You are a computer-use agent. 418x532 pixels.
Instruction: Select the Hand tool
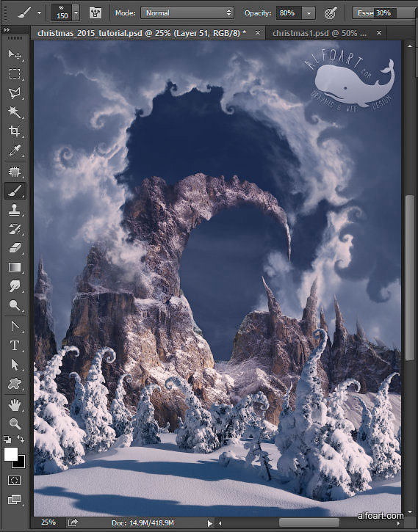15,405
